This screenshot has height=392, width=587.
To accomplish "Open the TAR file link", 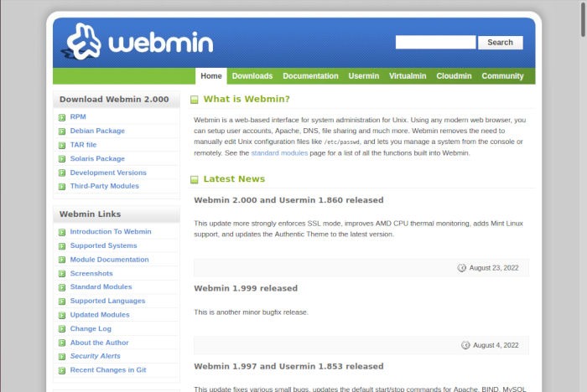I will (x=83, y=144).
